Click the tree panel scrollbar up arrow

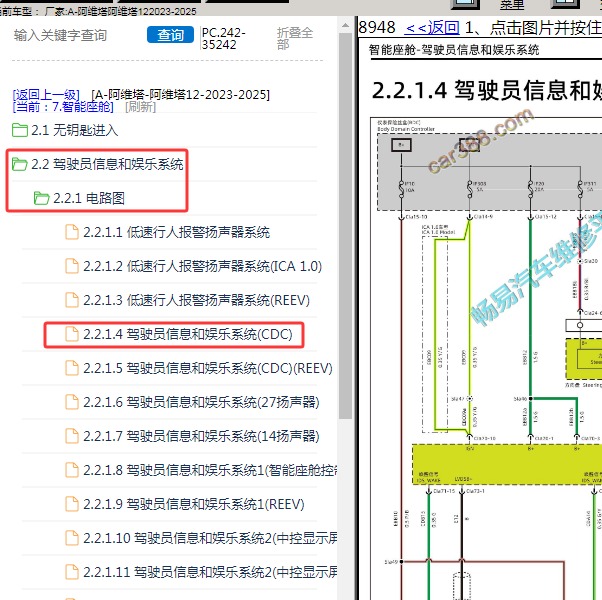[x=346, y=25]
